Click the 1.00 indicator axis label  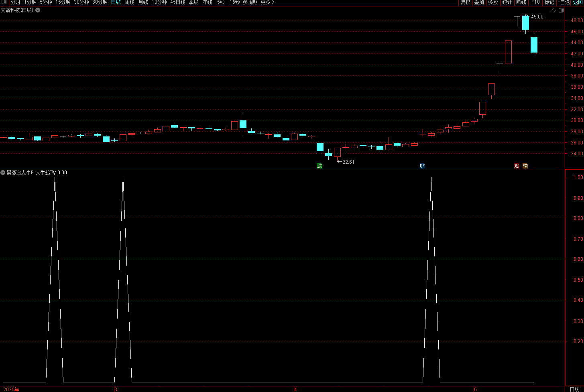[x=578, y=177]
